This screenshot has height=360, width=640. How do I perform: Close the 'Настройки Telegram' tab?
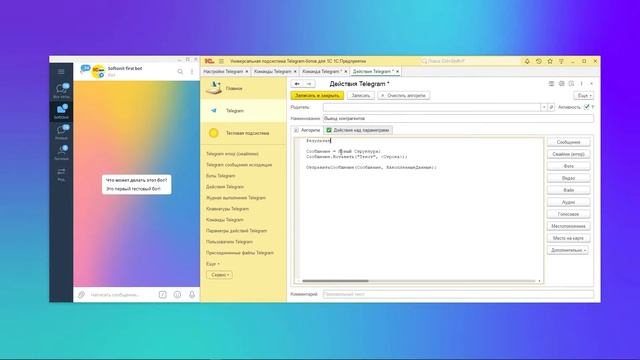pos(247,71)
